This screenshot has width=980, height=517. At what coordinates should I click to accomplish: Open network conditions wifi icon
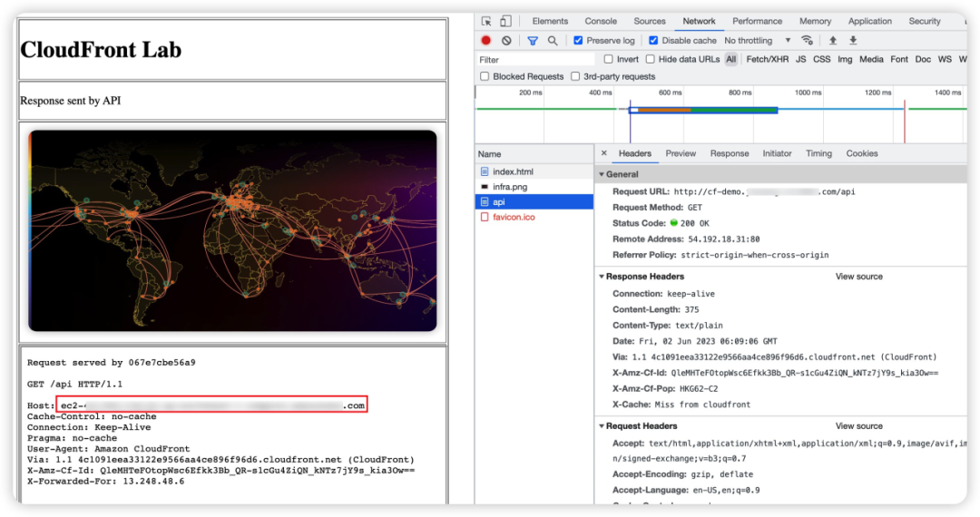[x=808, y=41]
